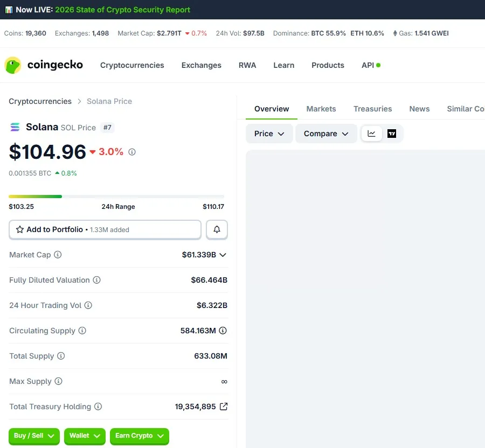Select the Overview tab
This screenshot has height=448, width=485.
pos(272,109)
